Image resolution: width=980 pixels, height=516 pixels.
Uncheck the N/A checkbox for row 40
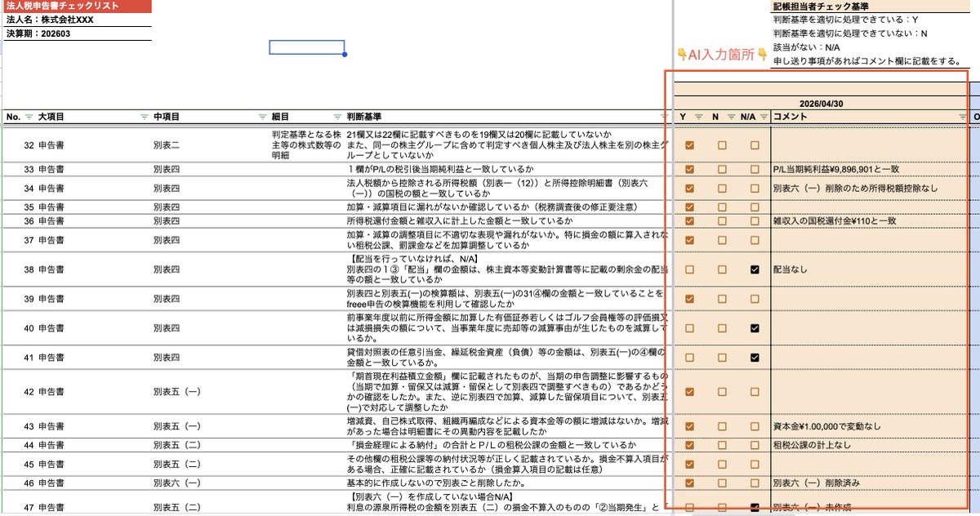point(755,328)
